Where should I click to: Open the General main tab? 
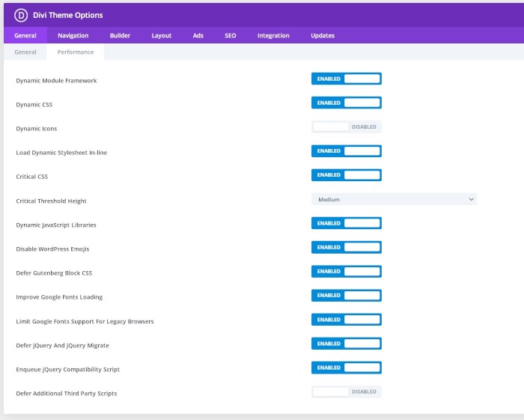click(x=25, y=35)
